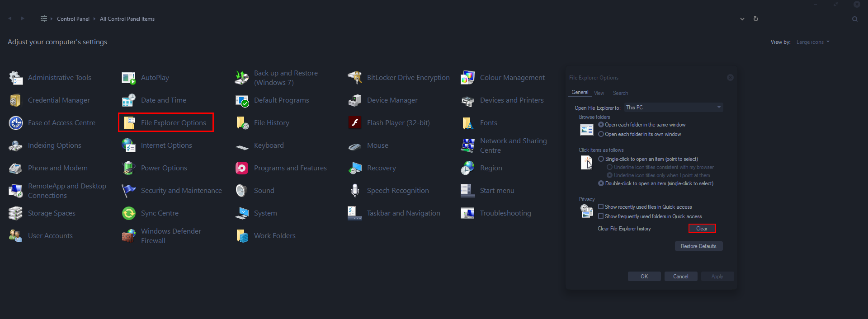Open the Taskbar and Navigation icon

click(355, 213)
